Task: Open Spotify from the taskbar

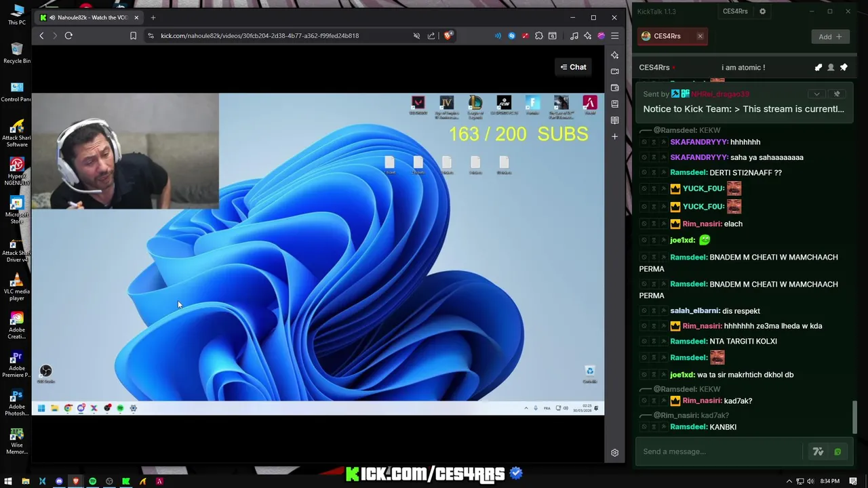Action: point(92,481)
